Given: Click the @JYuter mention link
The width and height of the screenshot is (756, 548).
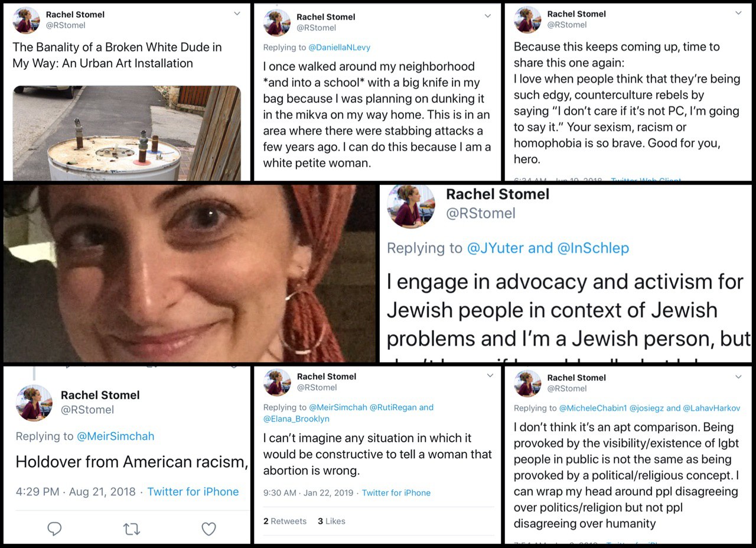Looking at the screenshot, I should point(495,248).
